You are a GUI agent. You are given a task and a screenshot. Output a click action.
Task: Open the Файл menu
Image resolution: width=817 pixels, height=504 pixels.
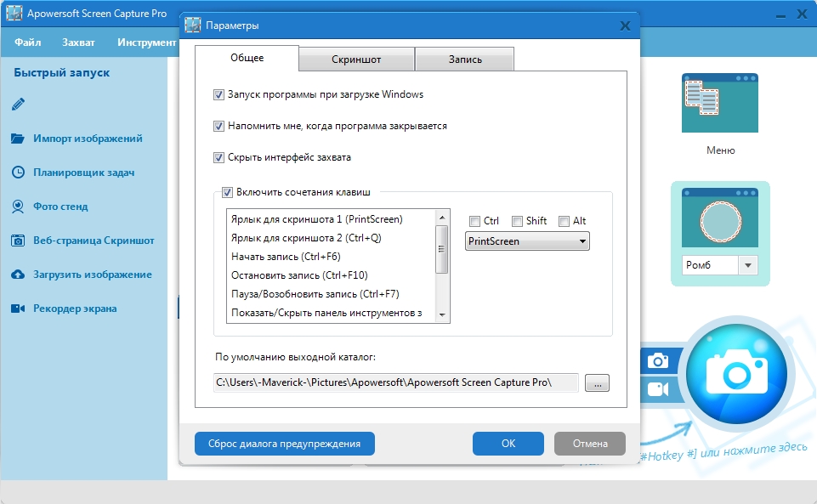pos(27,42)
